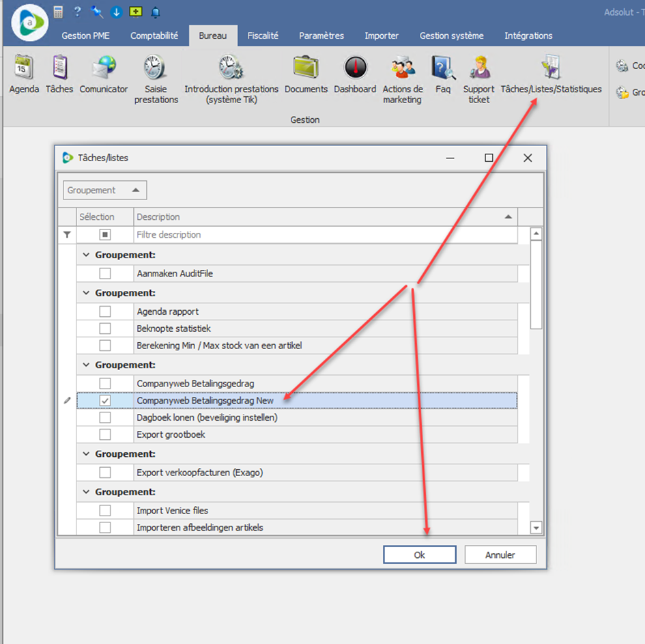Open the Support ticket tool
645x644 pixels.
tap(479, 79)
